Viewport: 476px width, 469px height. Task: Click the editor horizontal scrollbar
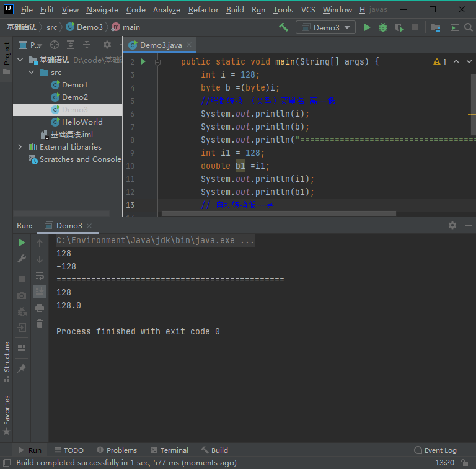pyautogui.click(x=279, y=213)
